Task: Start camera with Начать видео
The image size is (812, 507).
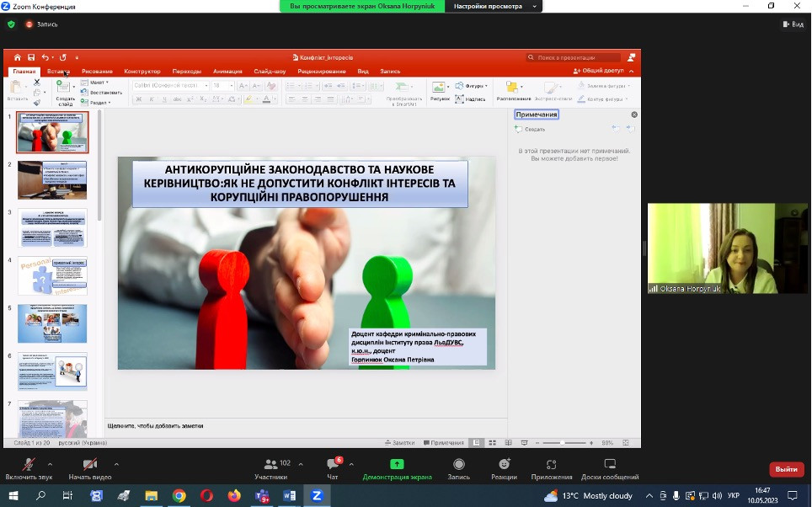Action: point(88,465)
